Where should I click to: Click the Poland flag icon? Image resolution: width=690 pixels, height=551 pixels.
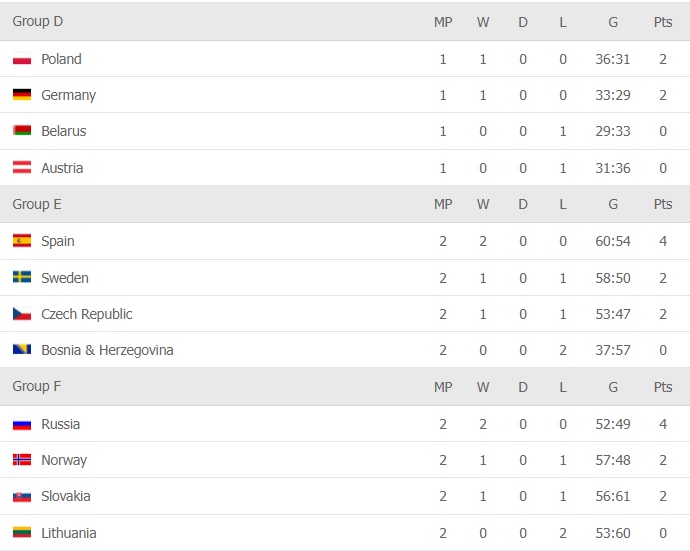click(22, 59)
